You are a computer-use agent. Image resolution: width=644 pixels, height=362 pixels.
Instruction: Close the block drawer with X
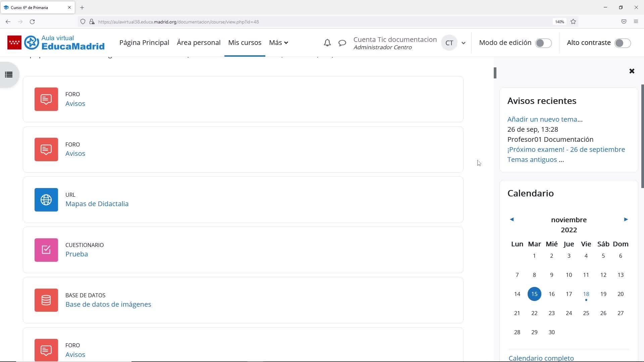(x=632, y=71)
